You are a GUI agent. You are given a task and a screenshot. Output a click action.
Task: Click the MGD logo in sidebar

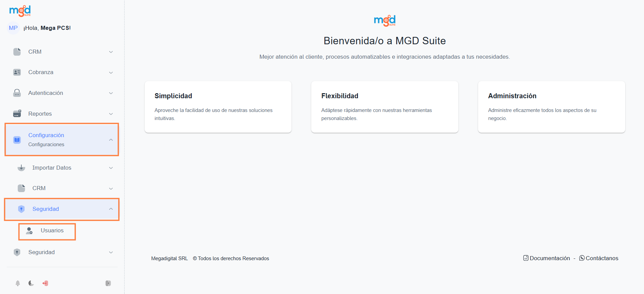pos(20,11)
